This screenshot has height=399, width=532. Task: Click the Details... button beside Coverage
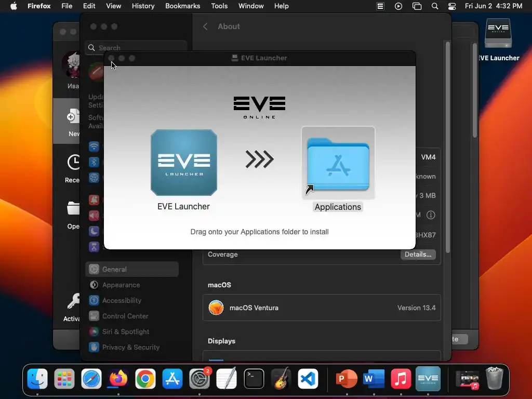418,255
